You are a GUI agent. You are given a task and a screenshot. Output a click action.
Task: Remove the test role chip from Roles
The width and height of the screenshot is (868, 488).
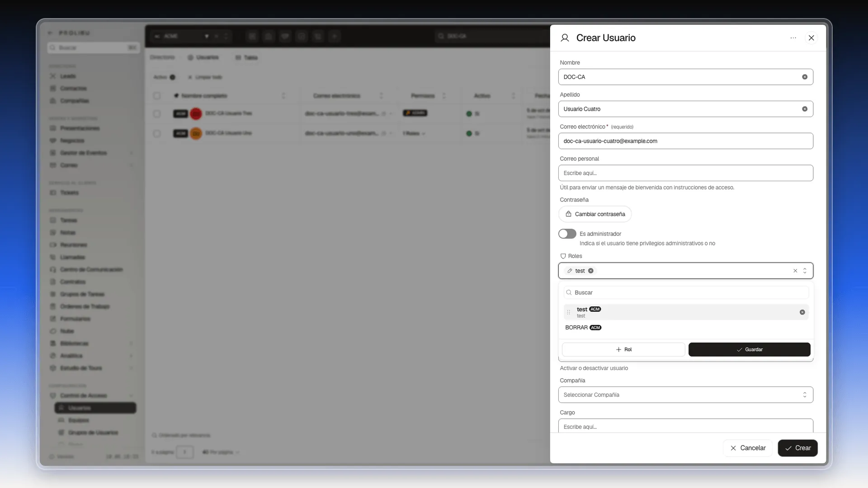click(591, 271)
